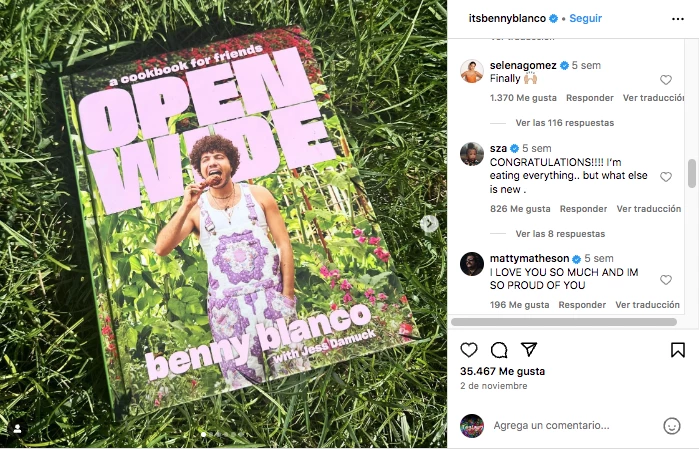Show tagged people on the photo
The width and height of the screenshot is (699, 449).
pyautogui.click(x=17, y=428)
